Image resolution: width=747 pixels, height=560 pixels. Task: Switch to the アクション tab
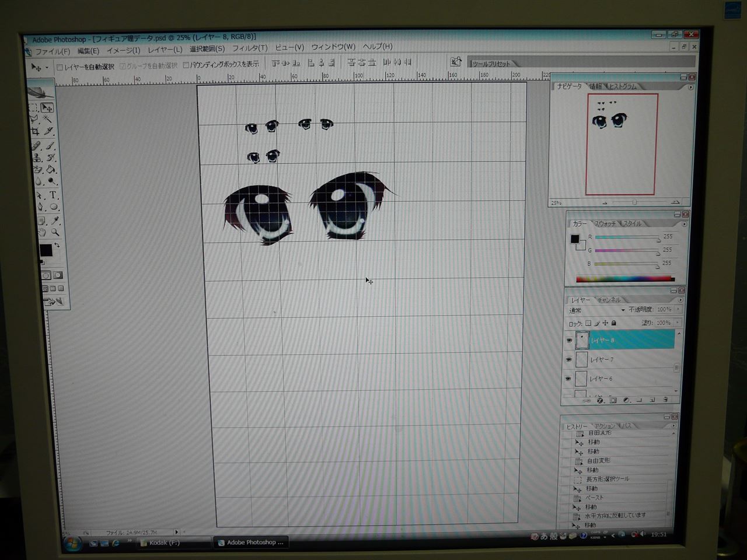[x=605, y=426]
